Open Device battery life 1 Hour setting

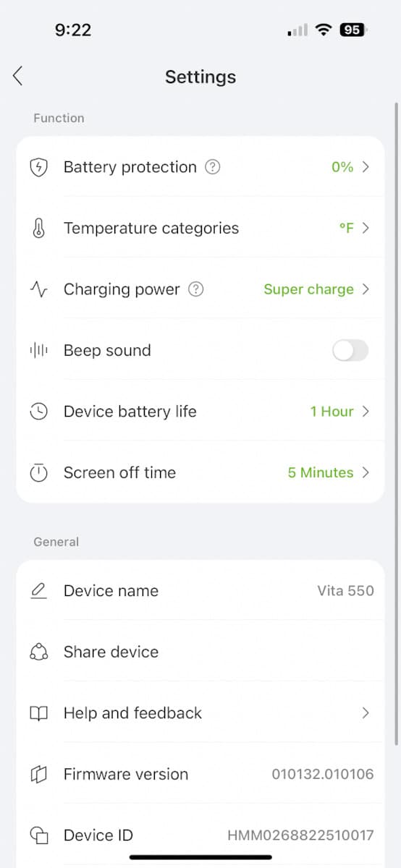[x=339, y=412]
